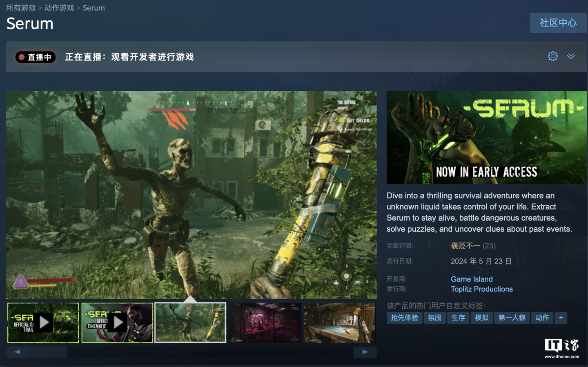Image resolution: width=588 pixels, height=367 pixels.
Task: Open developer Game Island page
Action: (472, 279)
